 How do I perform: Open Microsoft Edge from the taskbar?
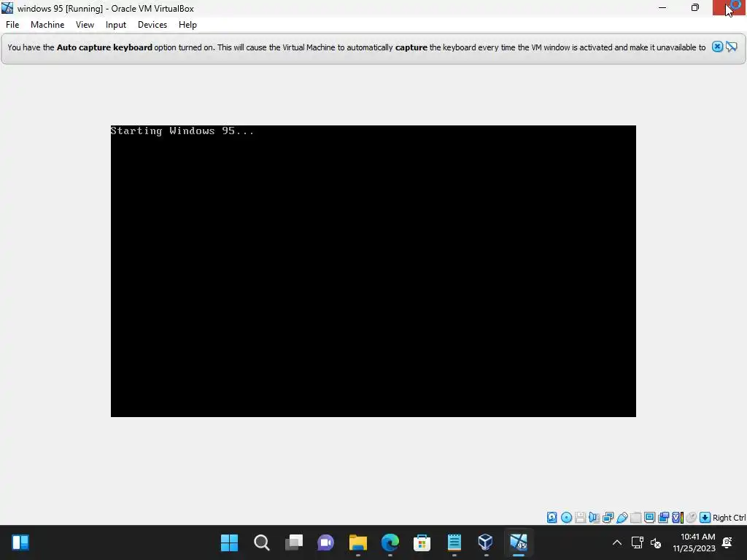390,542
